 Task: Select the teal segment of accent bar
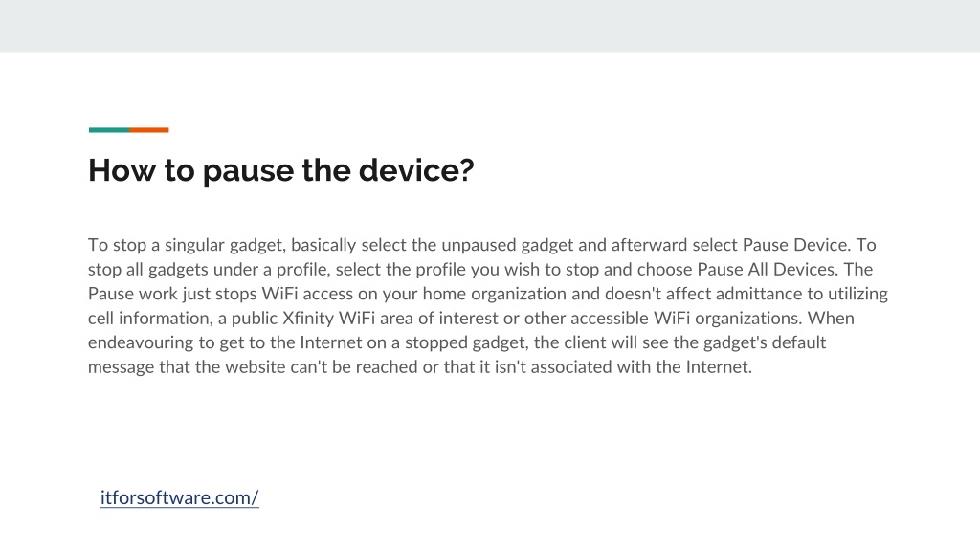pyautogui.click(x=109, y=130)
